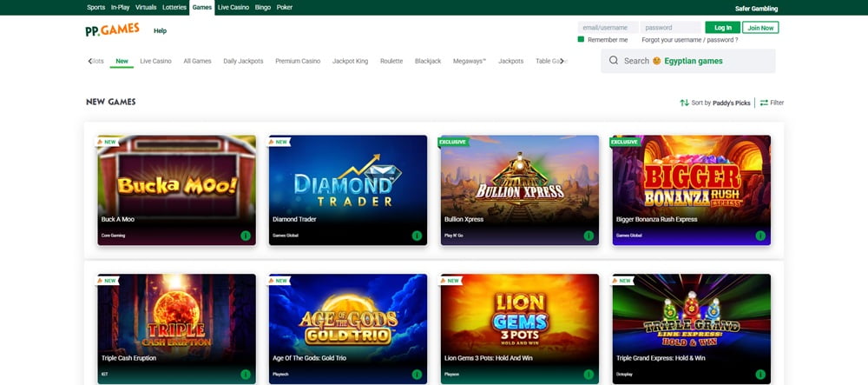Open info icon on Age Of The Gods card
The image size is (868, 385).
417,375
